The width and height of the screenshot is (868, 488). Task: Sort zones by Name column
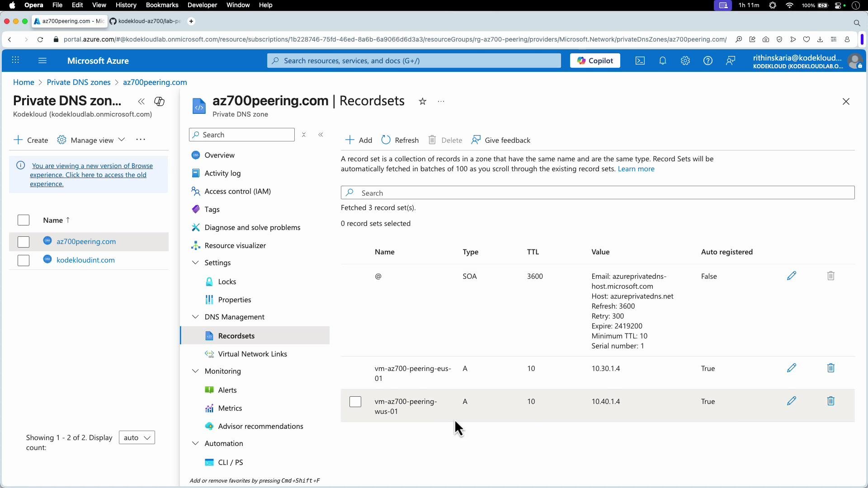point(56,220)
